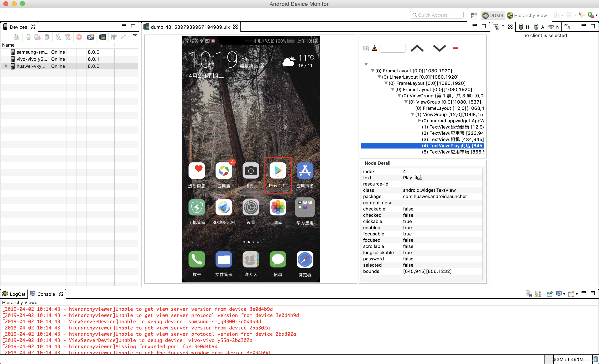The height and width of the screenshot is (364, 599).
Task: Click the garbage collector trash icon in status bar
Action: (595, 359)
